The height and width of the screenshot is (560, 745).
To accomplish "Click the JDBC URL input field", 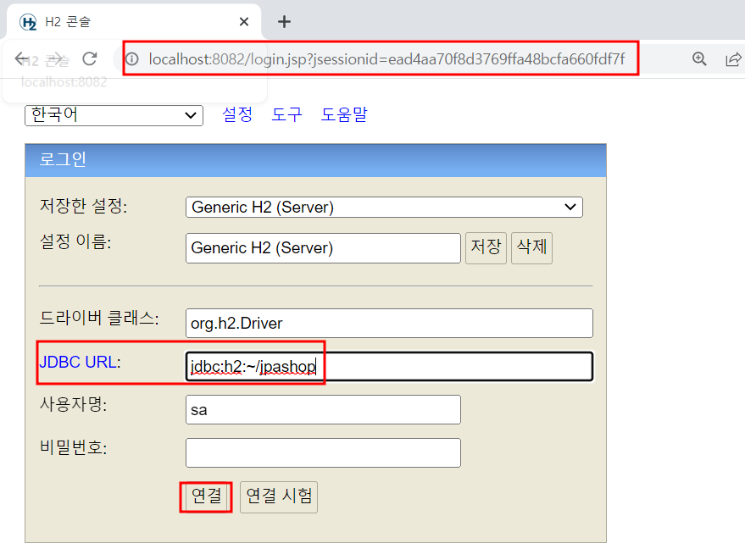I will 389,367.
